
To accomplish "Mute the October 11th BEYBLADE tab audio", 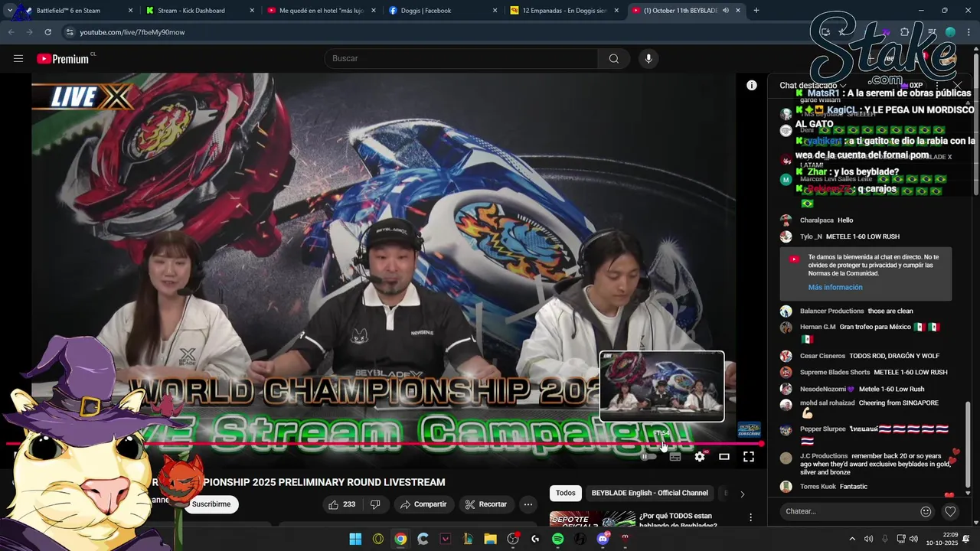I will [x=725, y=11].
